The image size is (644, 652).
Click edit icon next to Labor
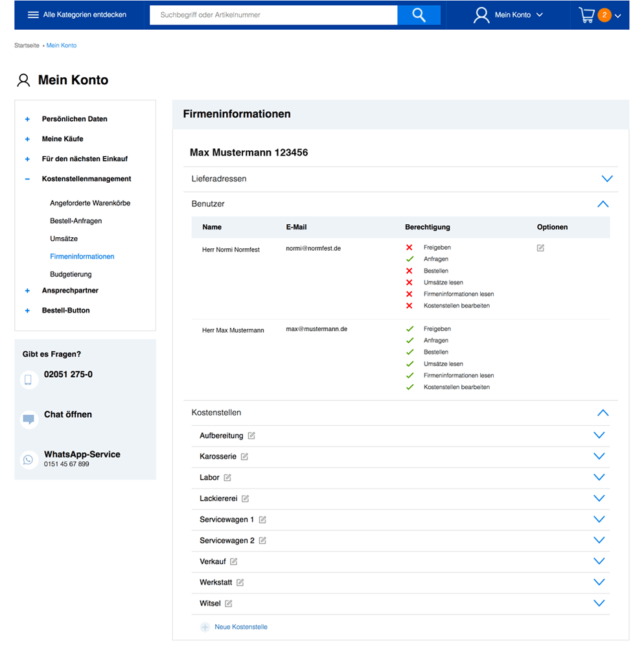227,478
